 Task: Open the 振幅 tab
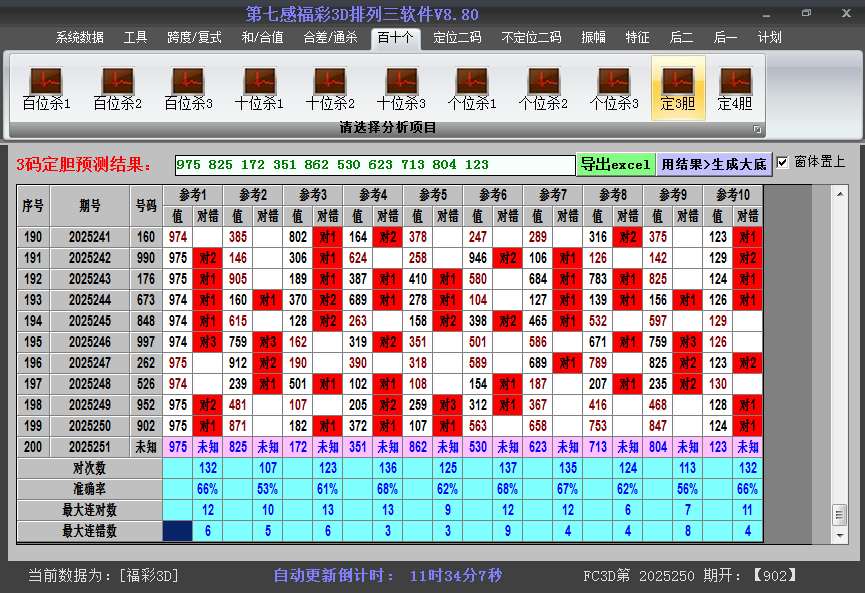594,38
